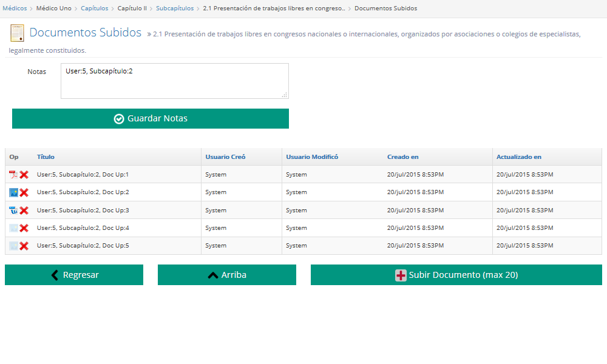Open the Word icon for Doc Up:3

click(13, 211)
